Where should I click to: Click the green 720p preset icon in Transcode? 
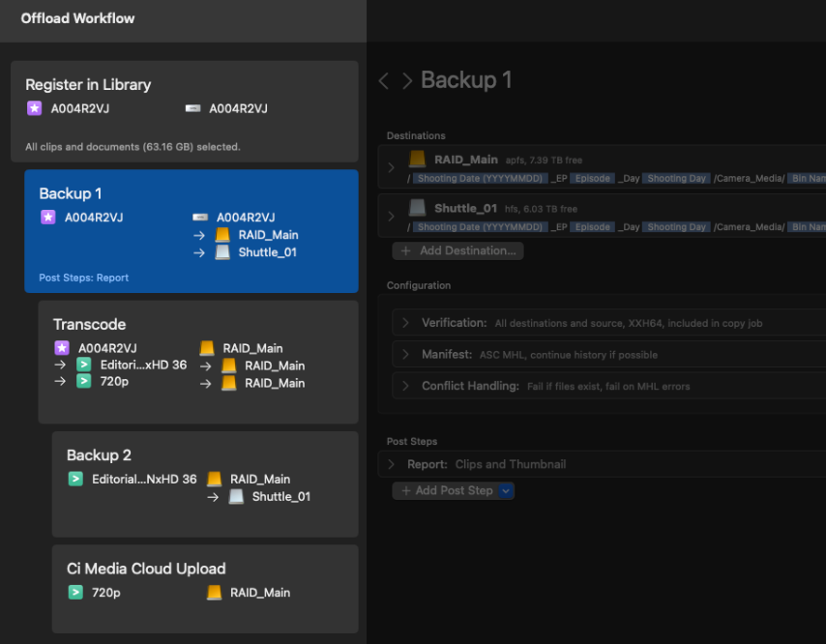coord(84,382)
